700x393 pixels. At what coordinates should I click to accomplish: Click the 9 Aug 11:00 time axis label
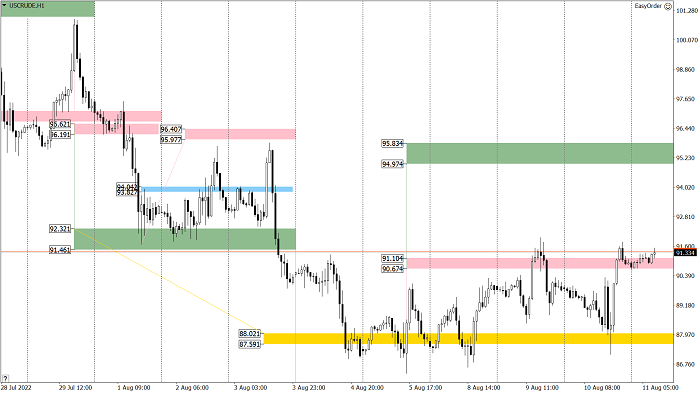click(x=542, y=388)
